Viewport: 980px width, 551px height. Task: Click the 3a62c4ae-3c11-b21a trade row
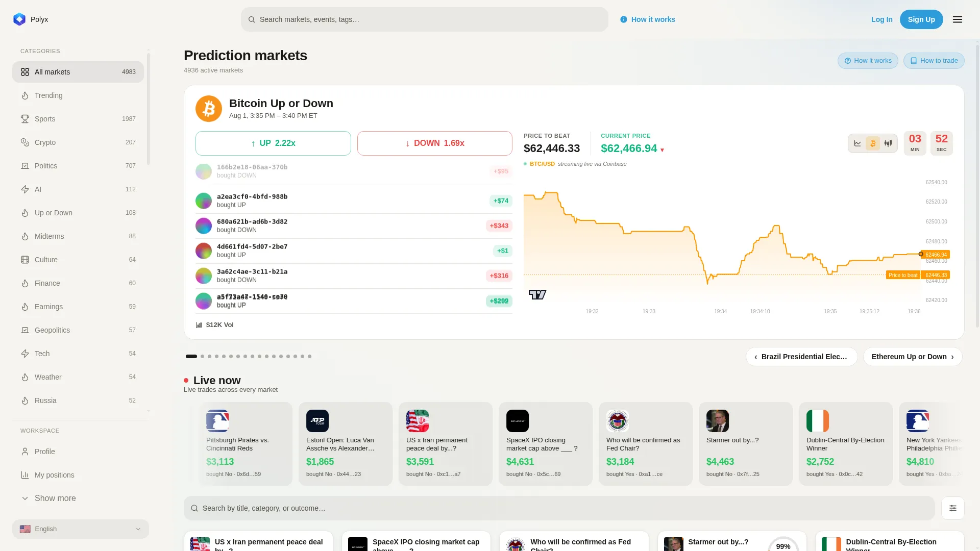pos(354,276)
